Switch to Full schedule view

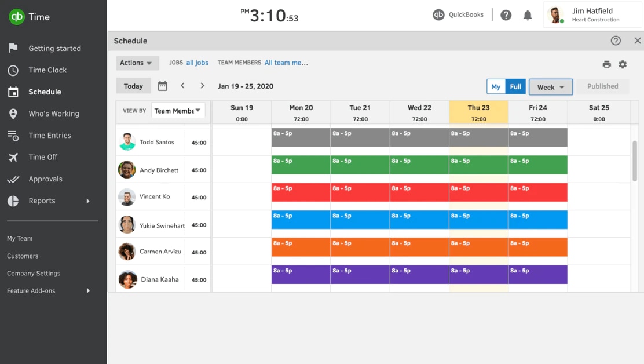515,86
